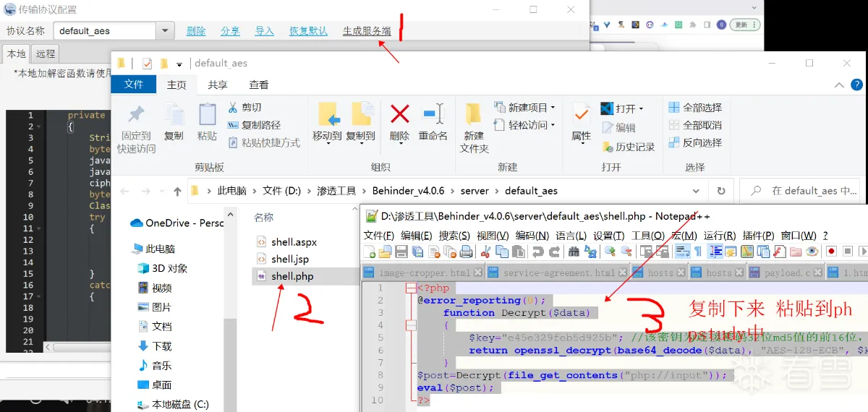The width and height of the screenshot is (868, 412).
Task: Open the Plugins (插件) menu in Notepad++
Action: point(759,236)
